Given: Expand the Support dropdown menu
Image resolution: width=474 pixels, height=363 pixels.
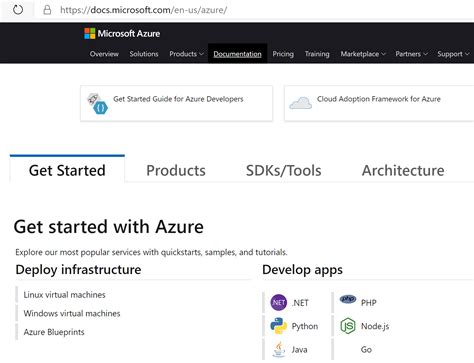Looking at the screenshot, I should (453, 54).
